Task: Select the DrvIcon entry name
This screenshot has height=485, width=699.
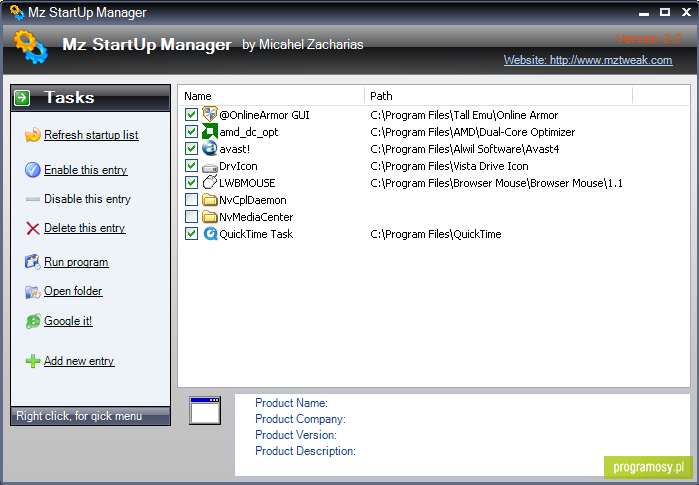Action: (x=238, y=166)
